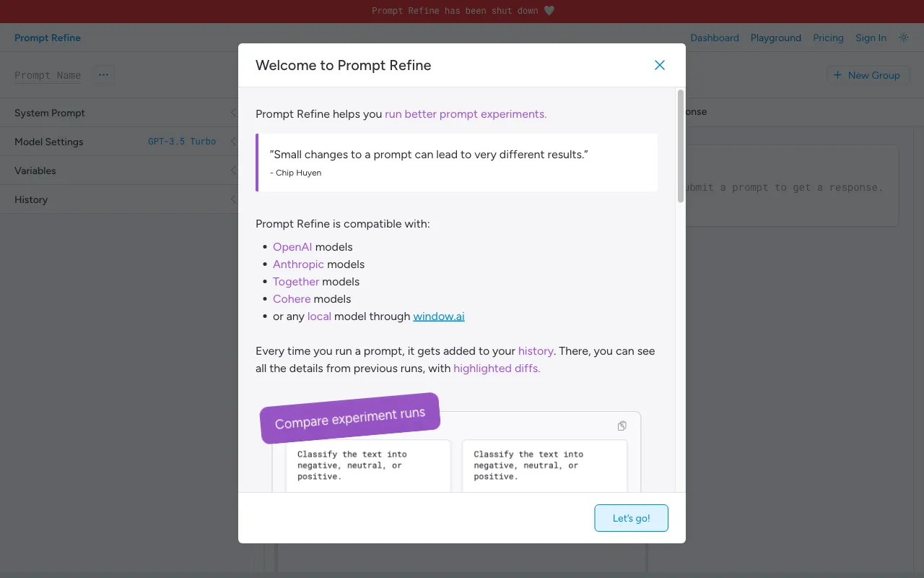The width and height of the screenshot is (924, 578).
Task: Click the 'history' highlighted word
Action: coord(536,351)
